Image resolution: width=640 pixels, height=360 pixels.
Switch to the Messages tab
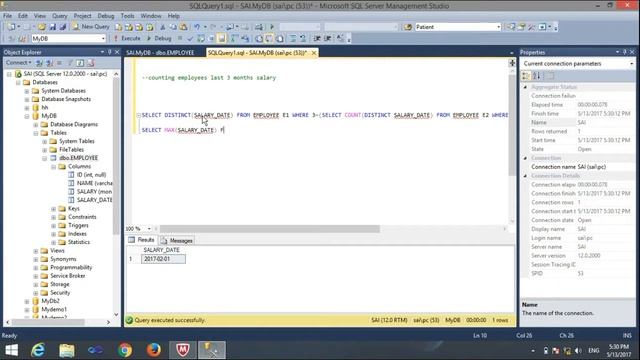pyautogui.click(x=177, y=240)
